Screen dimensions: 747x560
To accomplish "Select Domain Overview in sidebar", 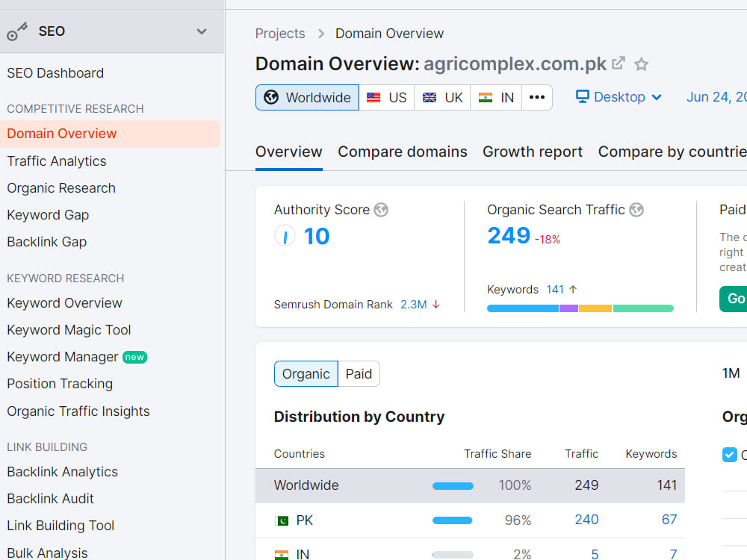I will click(110, 134).
